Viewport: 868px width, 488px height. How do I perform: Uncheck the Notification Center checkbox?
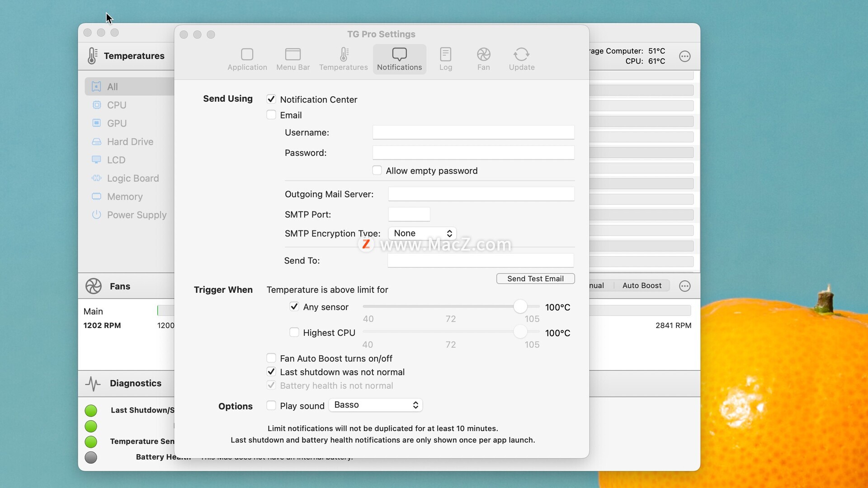tap(271, 99)
